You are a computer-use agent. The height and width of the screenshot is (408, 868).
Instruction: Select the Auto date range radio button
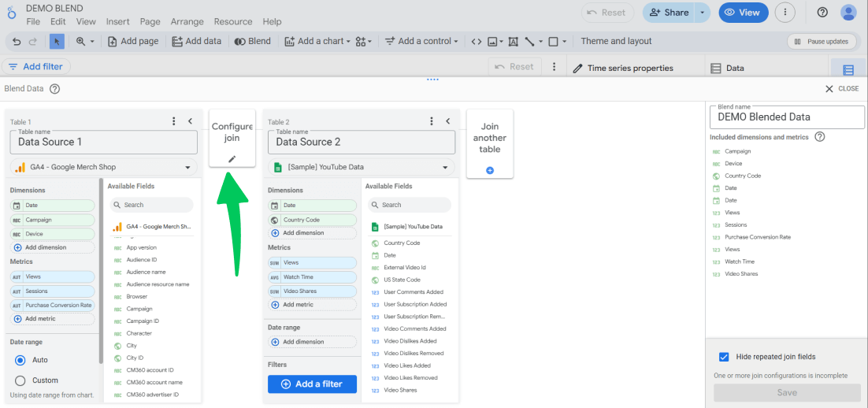(x=20, y=360)
